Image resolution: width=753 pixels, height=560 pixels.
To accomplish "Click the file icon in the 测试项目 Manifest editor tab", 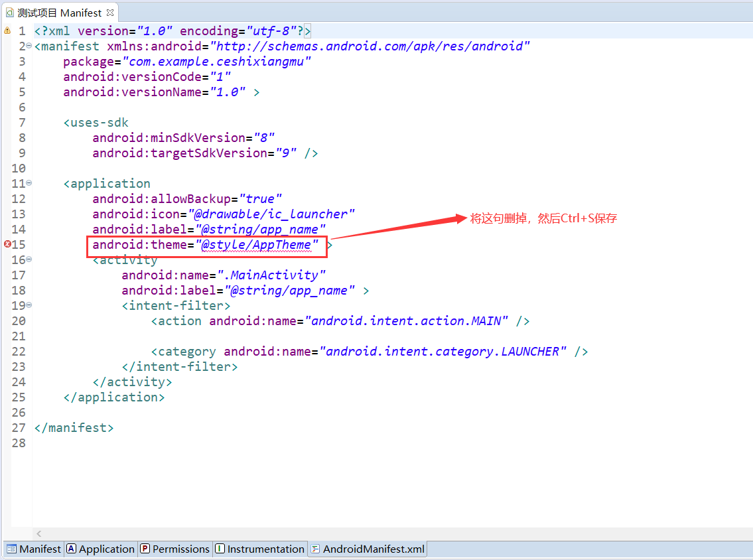I will [x=9, y=12].
